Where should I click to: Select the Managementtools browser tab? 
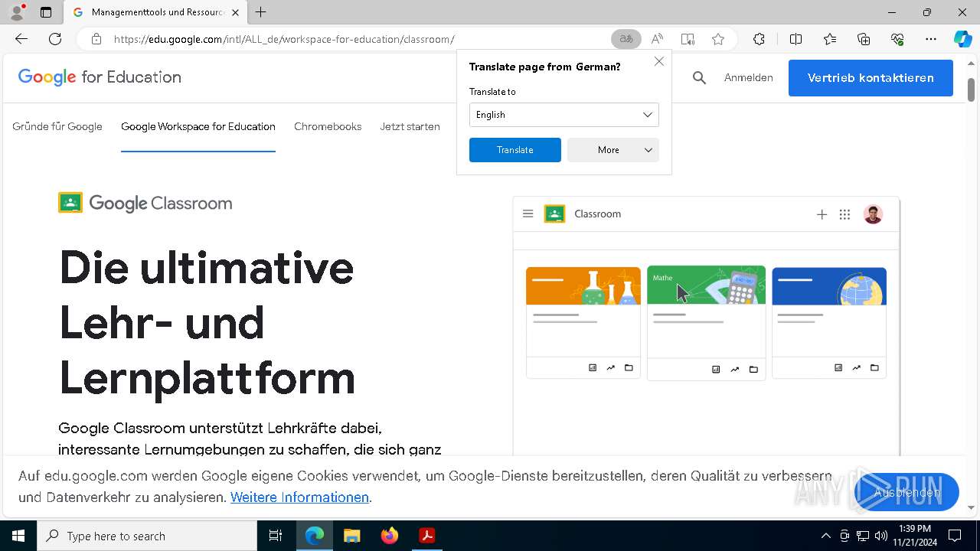[154, 12]
